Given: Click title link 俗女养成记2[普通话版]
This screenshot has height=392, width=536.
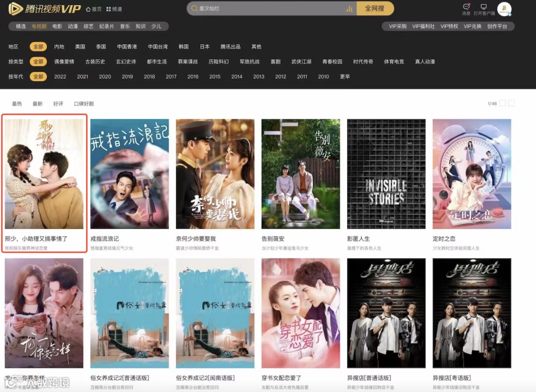Looking at the screenshot, I should 120,378.
